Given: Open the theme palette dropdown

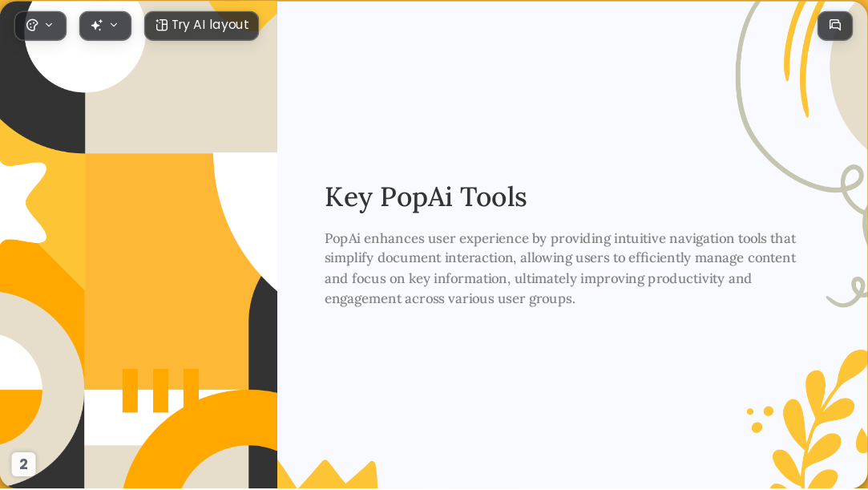Looking at the screenshot, I should coord(40,26).
